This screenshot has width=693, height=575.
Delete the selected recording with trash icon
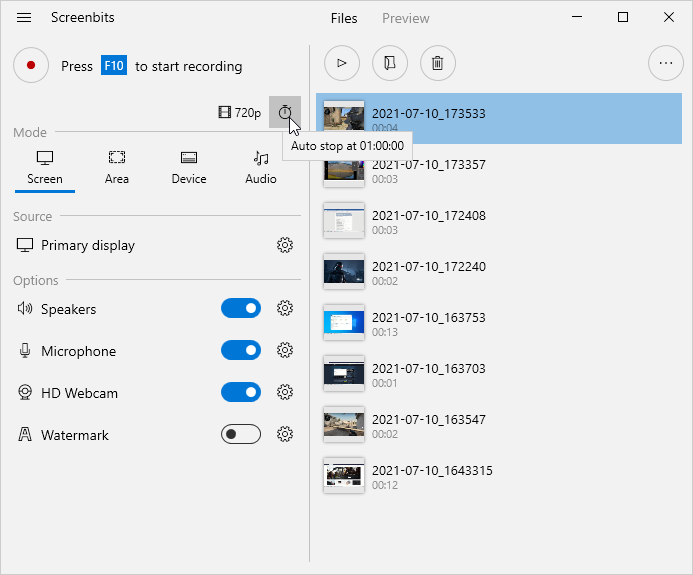point(438,63)
